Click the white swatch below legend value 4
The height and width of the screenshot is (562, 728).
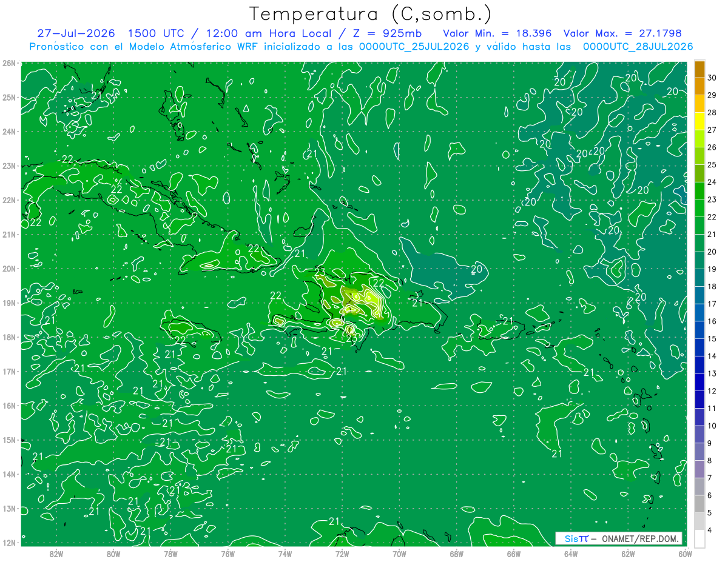pos(699,539)
